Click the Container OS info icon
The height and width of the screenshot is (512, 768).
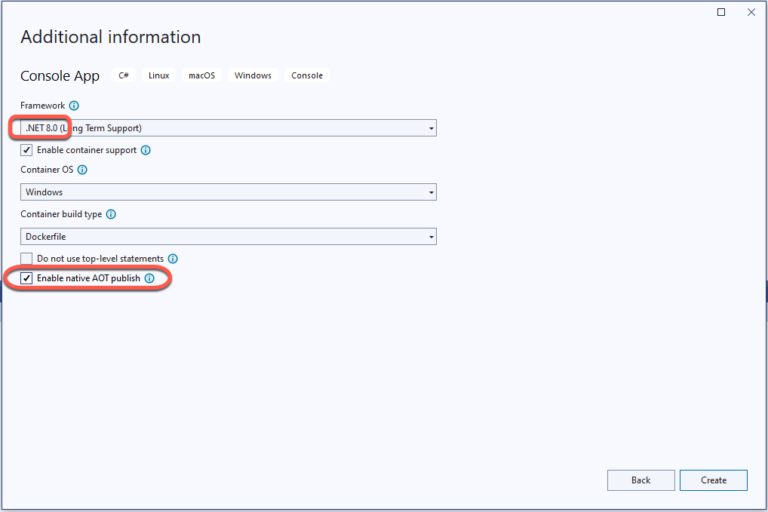82,170
